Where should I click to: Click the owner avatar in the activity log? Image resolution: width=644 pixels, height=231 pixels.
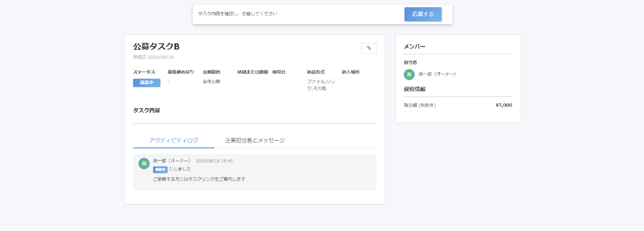(144, 163)
